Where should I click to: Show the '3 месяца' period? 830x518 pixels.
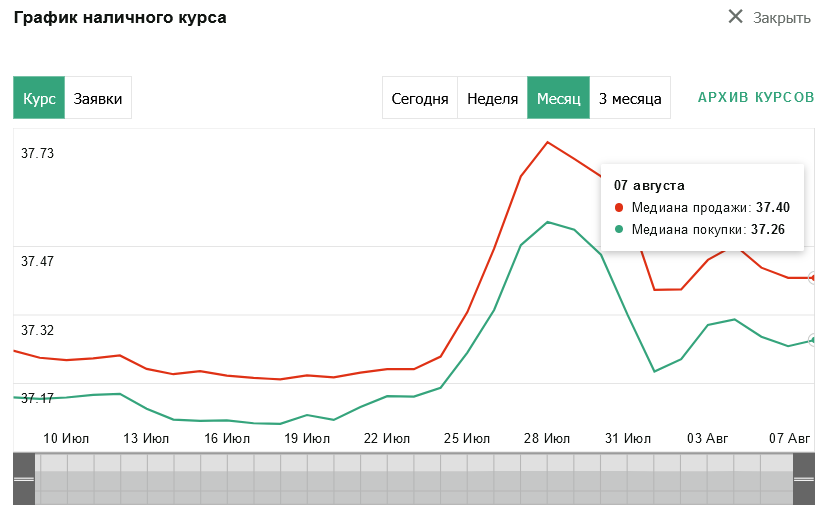[x=630, y=99]
